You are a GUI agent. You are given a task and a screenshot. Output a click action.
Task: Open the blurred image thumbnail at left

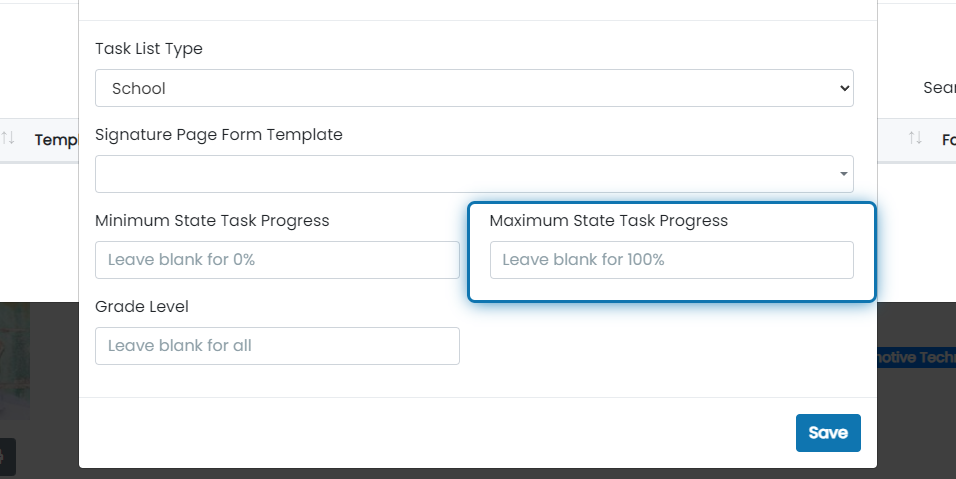point(15,361)
